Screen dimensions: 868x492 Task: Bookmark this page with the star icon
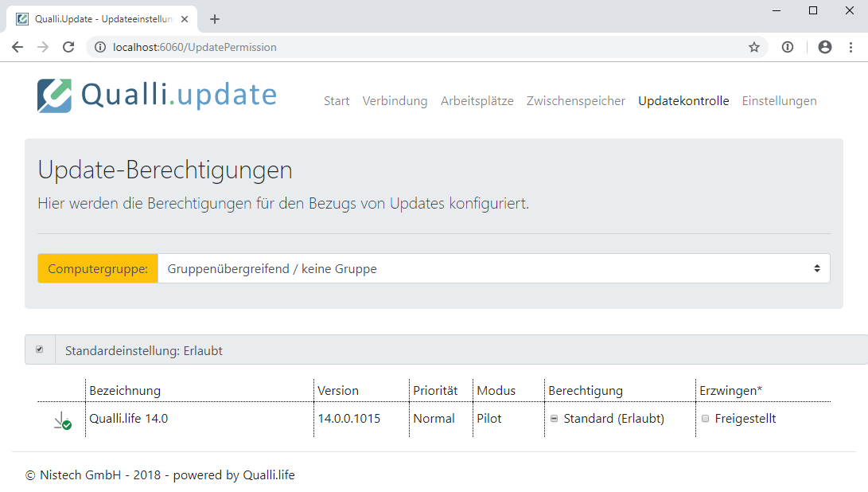click(x=753, y=47)
